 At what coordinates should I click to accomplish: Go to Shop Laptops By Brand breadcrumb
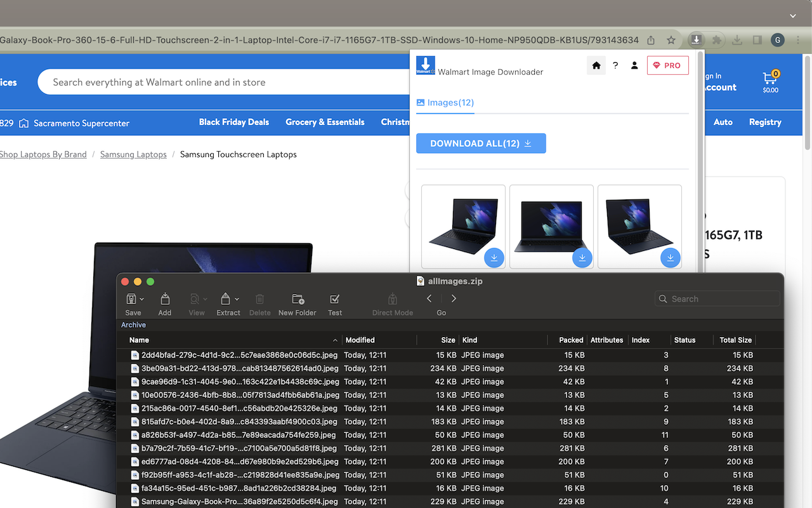point(43,154)
